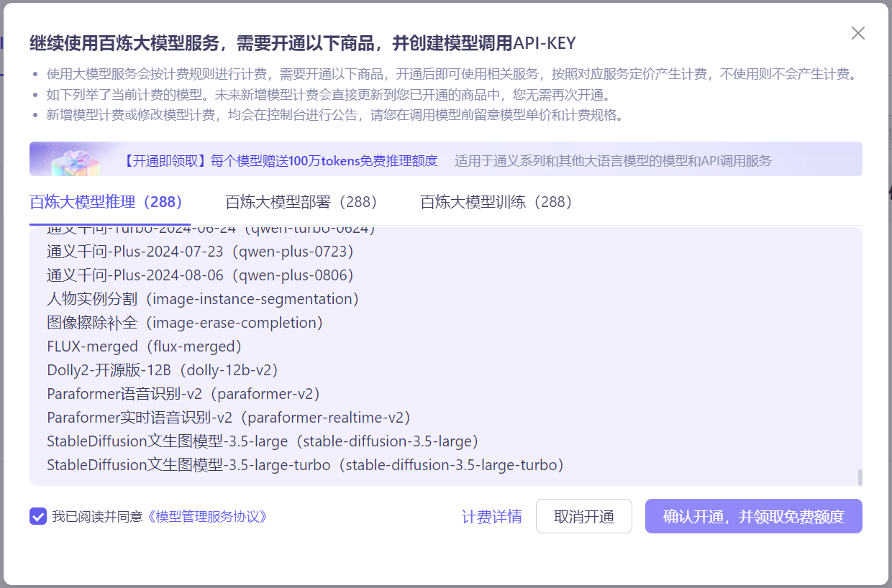892x588 pixels.
Task: Select 通义千问-Plus-2024-07-23 (qwen-plus-0723) row
Action: click(x=201, y=252)
